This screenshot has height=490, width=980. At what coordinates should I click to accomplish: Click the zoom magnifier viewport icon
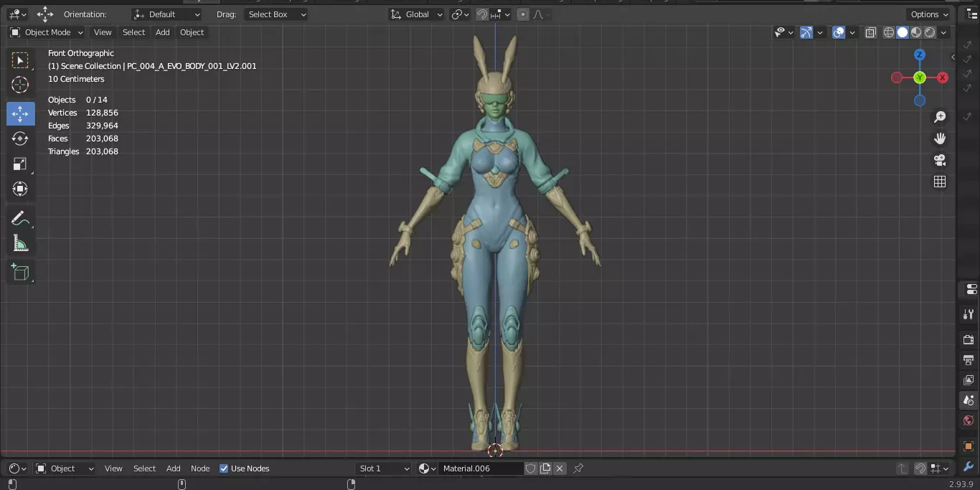(940, 117)
